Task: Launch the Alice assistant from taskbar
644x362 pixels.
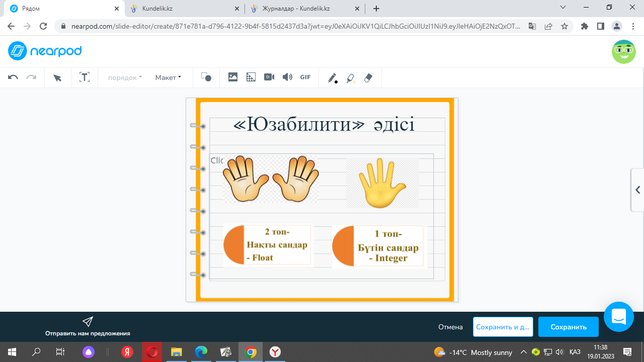Action: coord(89,352)
